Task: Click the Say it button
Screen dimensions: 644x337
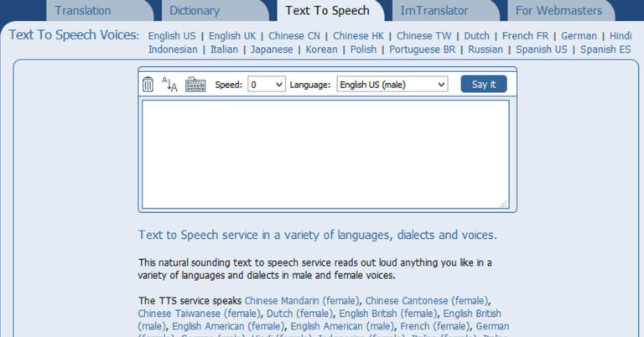Action: pyautogui.click(x=484, y=84)
